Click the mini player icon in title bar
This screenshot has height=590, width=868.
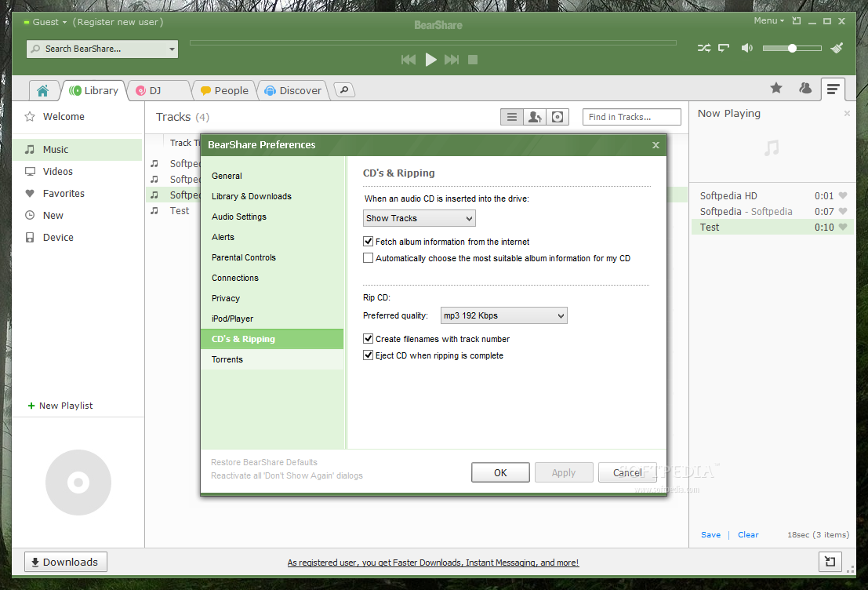pyautogui.click(x=797, y=21)
